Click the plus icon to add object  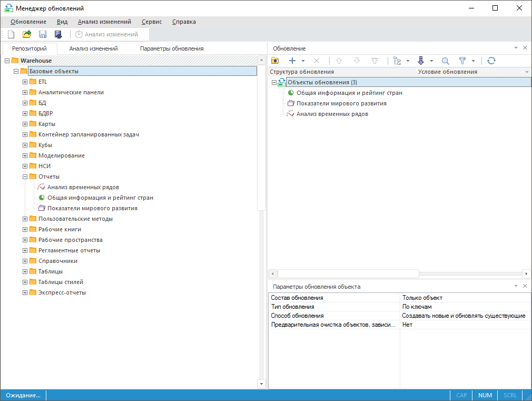click(x=292, y=61)
